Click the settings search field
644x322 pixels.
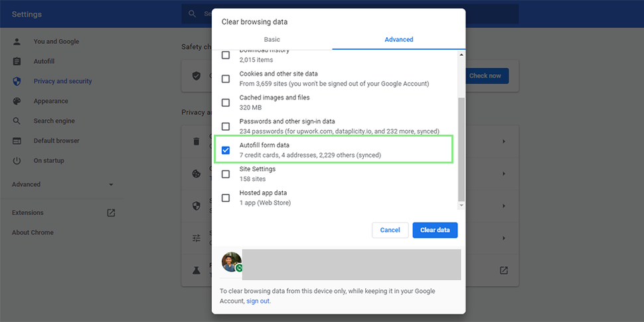pyautogui.click(x=350, y=14)
